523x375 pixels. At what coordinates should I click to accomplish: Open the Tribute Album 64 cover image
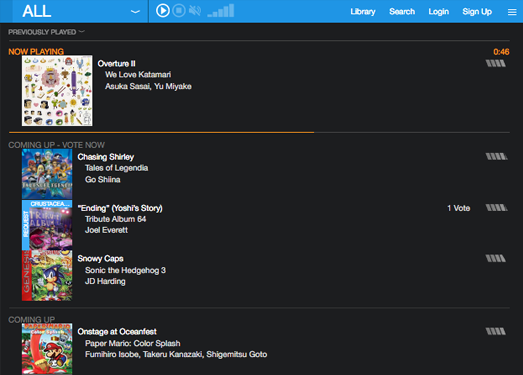click(x=47, y=225)
